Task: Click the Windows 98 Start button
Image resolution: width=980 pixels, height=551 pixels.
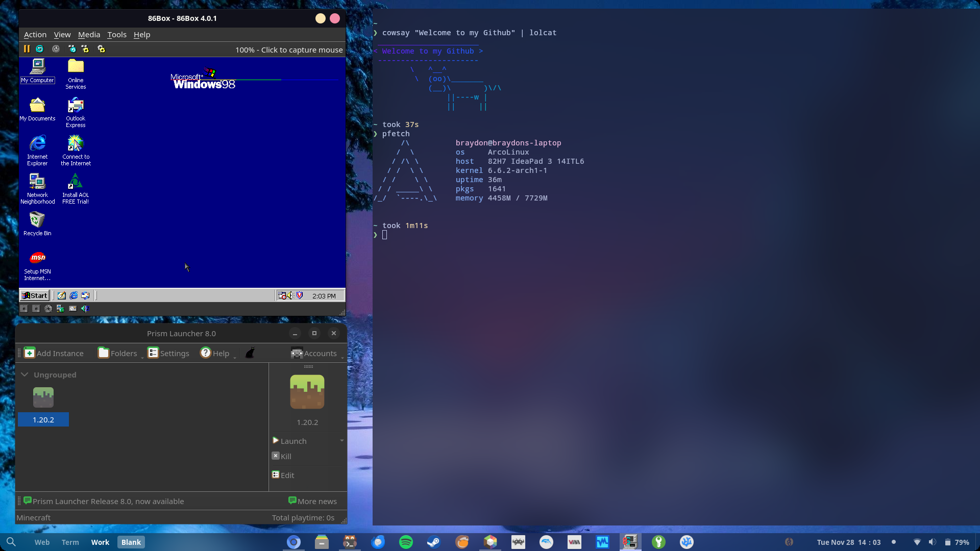Action: pyautogui.click(x=35, y=295)
